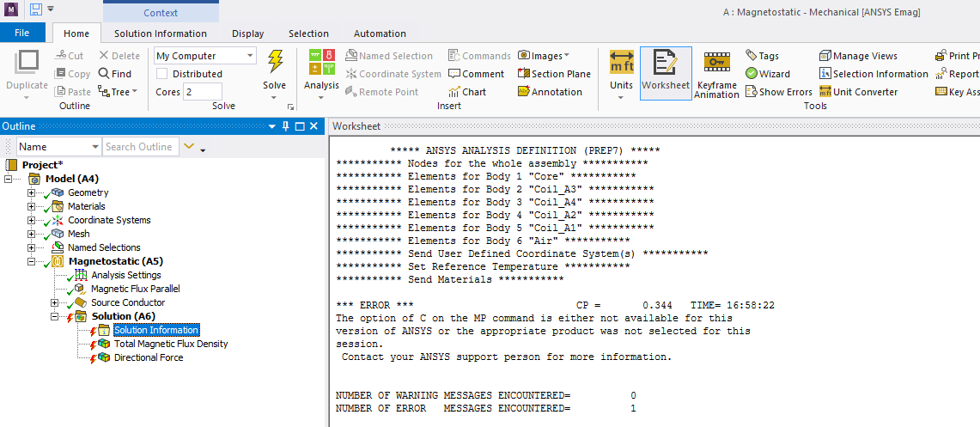Launch the Wizard tool
The image size is (980, 427).
coord(768,74)
